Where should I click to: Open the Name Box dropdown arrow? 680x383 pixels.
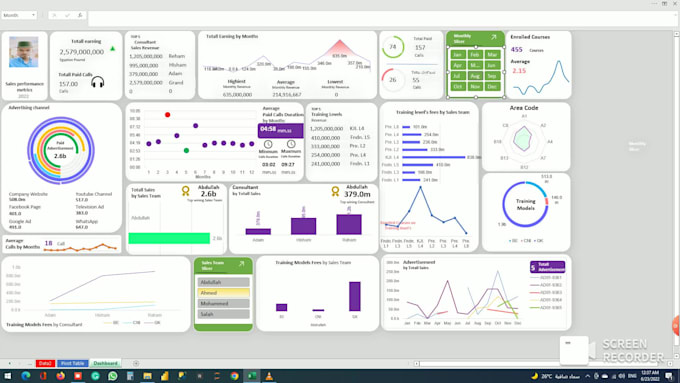tap(33, 15)
